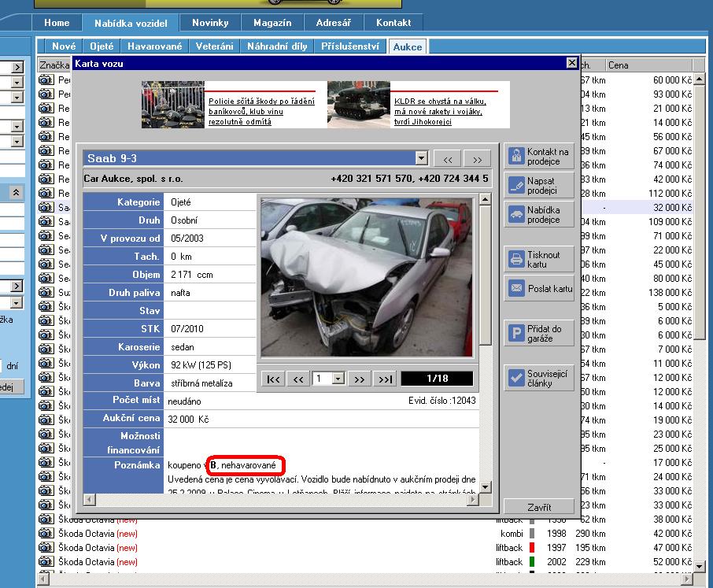Add vehicle with Přidat do garáže
Viewport: 713px width, 588px height.
click(539, 333)
